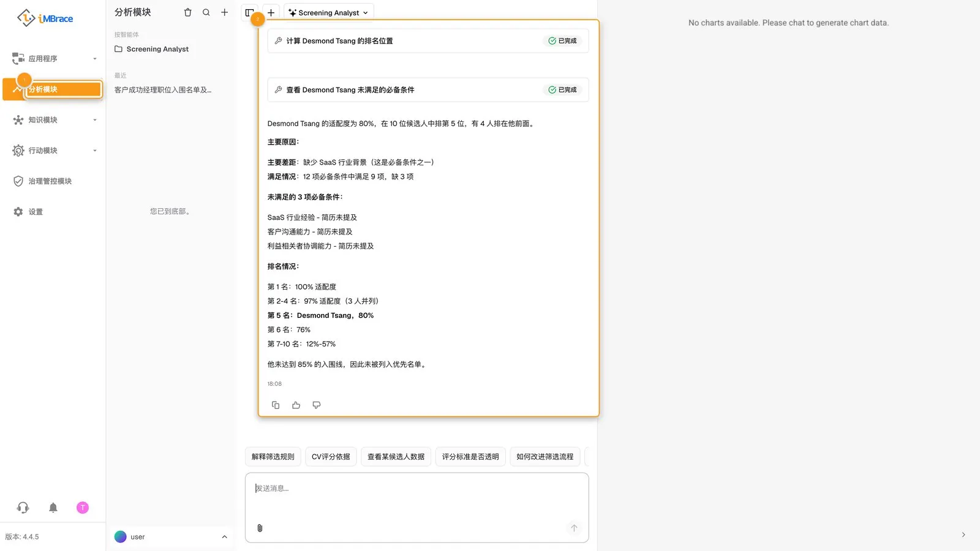The width and height of the screenshot is (980, 551).
Task: Expand the 知识模块 menu
Action: point(54,120)
